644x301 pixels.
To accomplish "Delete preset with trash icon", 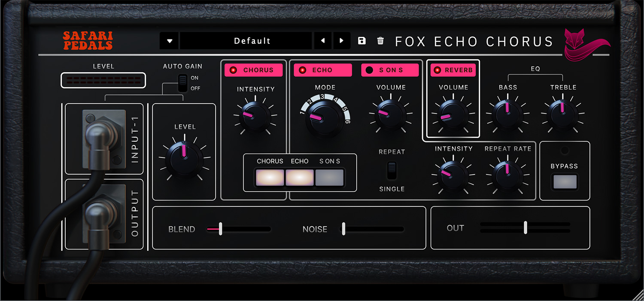I will (380, 41).
